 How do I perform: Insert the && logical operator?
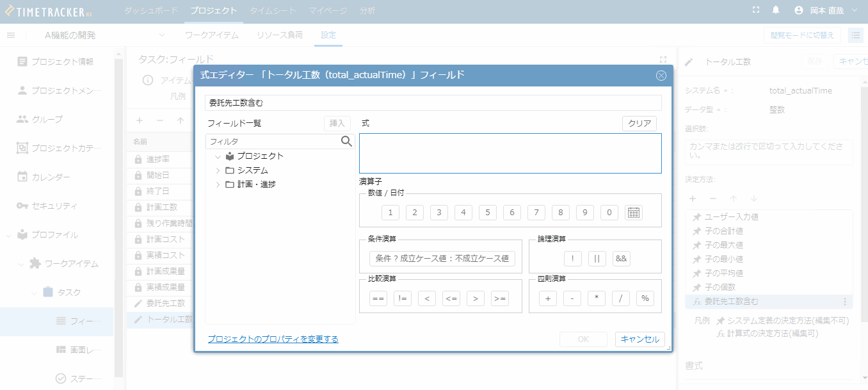621,259
